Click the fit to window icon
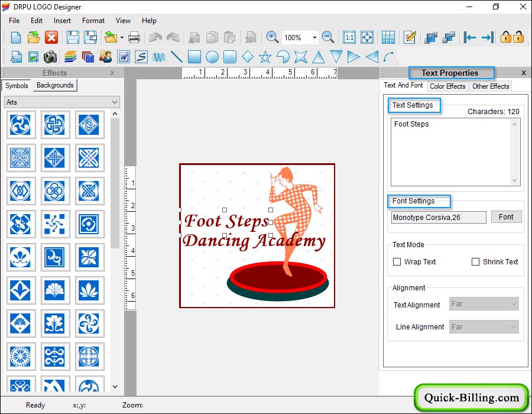The image size is (532, 414). pyautogui.click(x=367, y=37)
